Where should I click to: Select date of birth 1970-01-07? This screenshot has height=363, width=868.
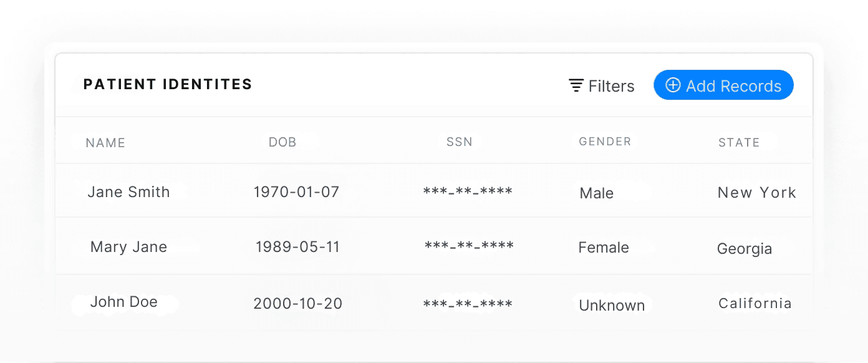296,192
